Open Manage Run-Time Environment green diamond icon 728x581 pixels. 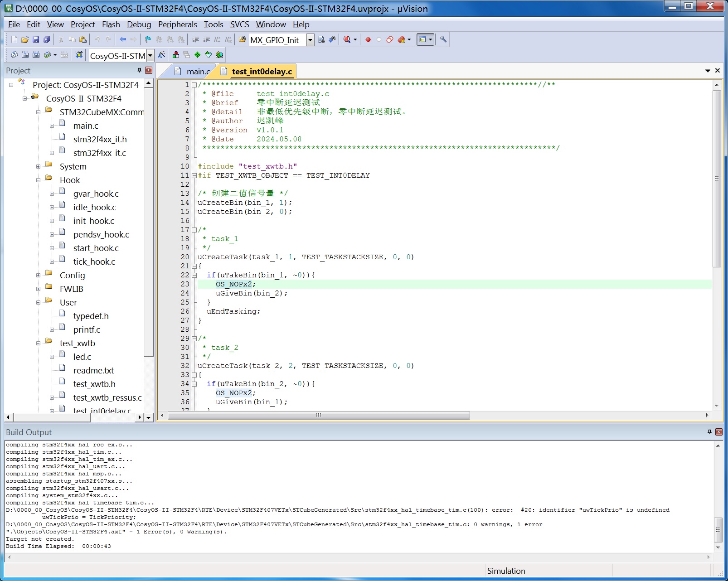pyautogui.click(x=198, y=55)
